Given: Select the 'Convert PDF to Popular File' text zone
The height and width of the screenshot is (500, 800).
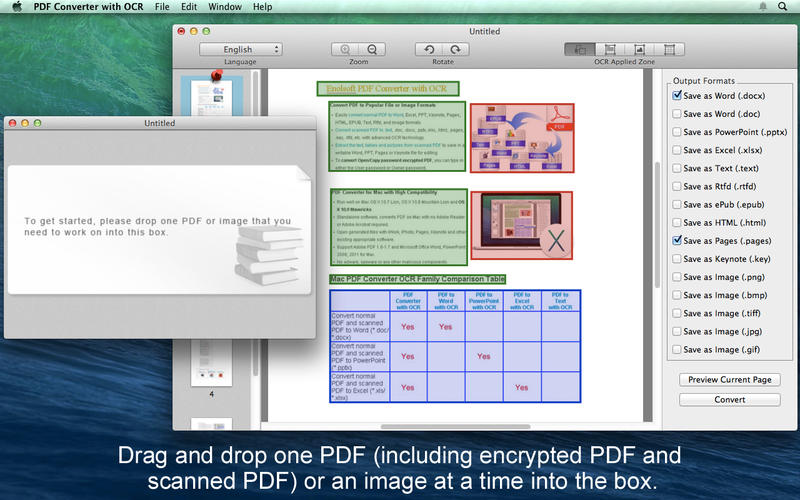Looking at the screenshot, I should click(397, 136).
